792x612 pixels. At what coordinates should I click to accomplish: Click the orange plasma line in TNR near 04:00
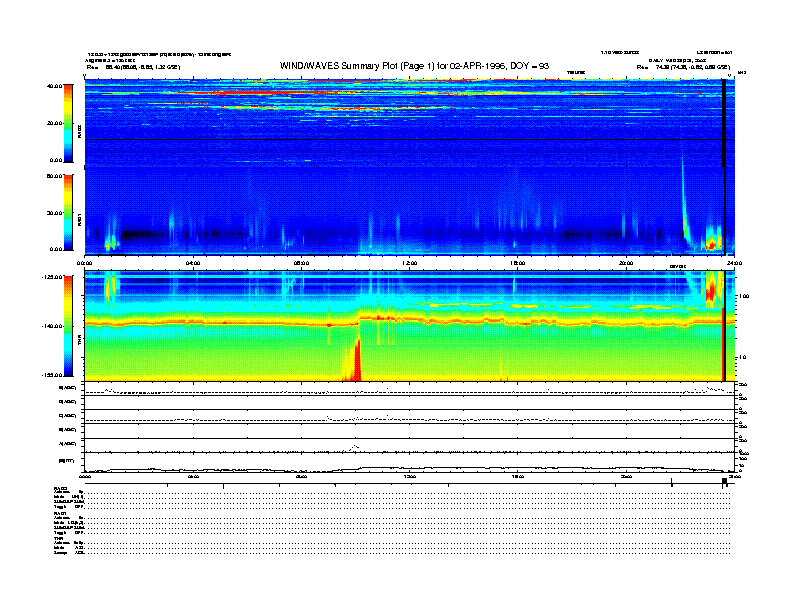pyautogui.click(x=192, y=323)
